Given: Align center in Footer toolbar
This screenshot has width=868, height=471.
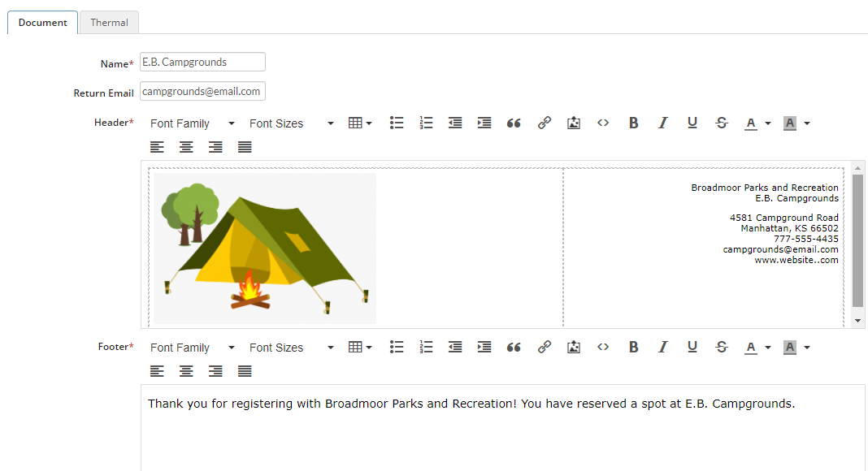Looking at the screenshot, I should pos(186,371).
